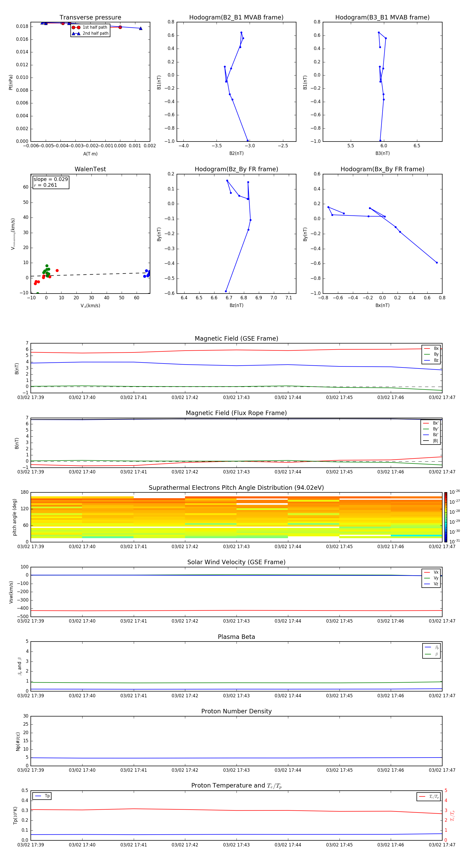Screen dimensions: 473x868
Task: Select the "Pt(nPa)" y-axis label
Action: (11, 82)
